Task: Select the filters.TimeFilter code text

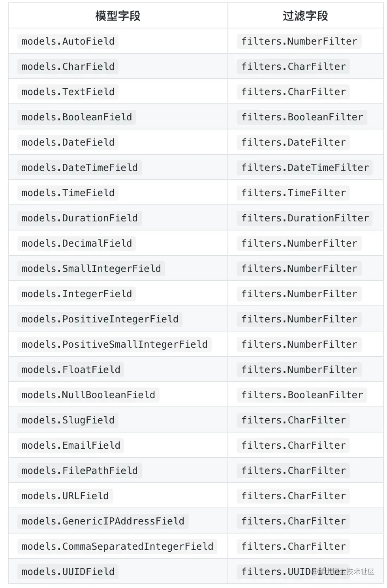Action: click(293, 193)
